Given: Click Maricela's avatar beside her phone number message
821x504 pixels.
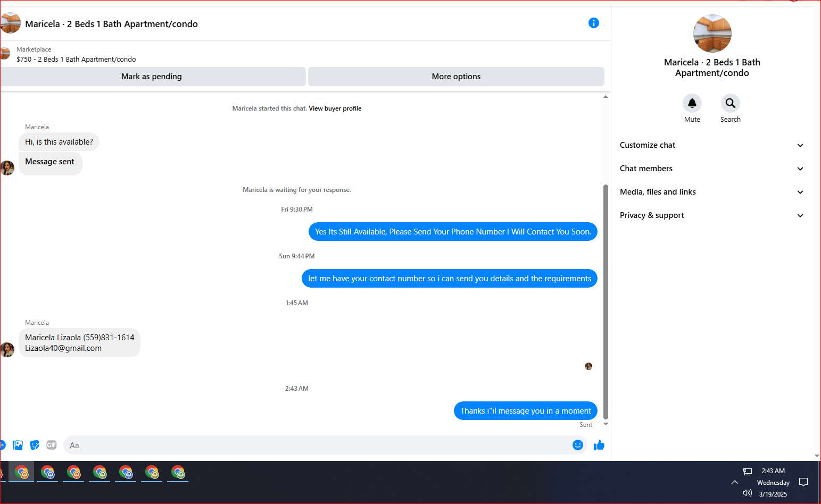Looking at the screenshot, I should click(7, 349).
